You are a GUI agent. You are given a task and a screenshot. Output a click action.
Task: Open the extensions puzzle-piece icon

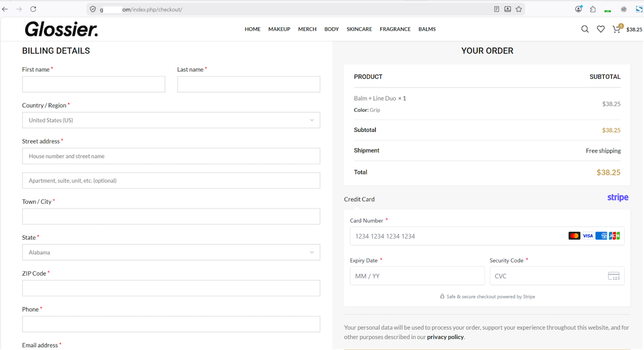(x=592, y=9)
